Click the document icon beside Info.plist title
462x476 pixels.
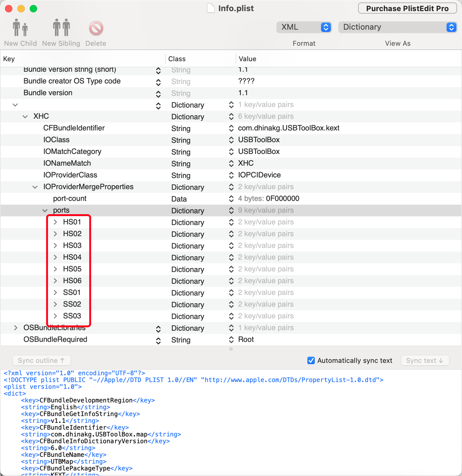(x=211, y=8)
